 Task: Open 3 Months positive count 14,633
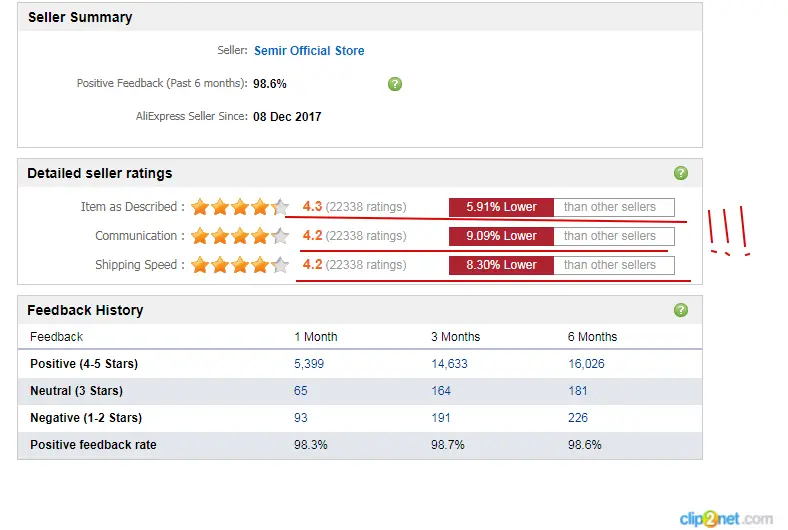(x=449, y=364)
